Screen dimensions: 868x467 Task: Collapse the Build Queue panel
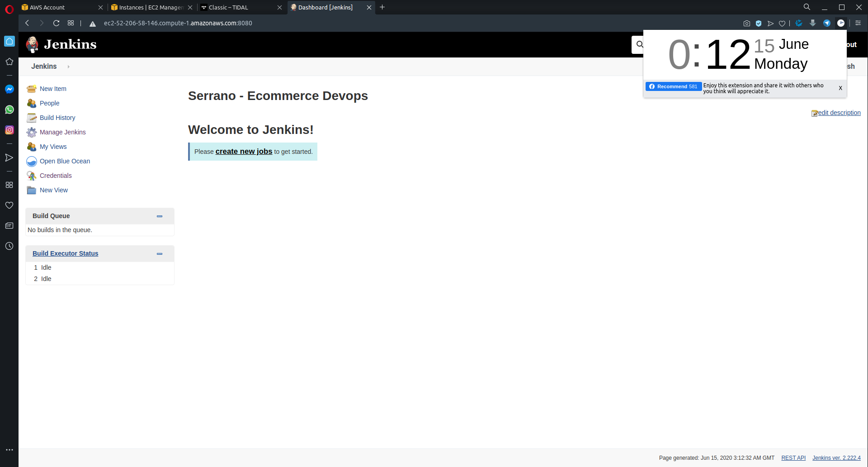(x=160, y=216)
